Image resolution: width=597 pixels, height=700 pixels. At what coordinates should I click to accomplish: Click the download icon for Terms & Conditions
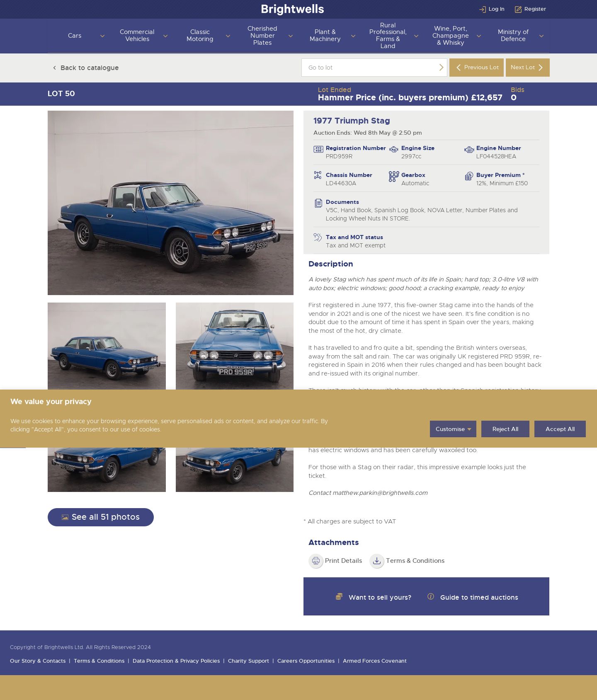(x=377, y=561)
